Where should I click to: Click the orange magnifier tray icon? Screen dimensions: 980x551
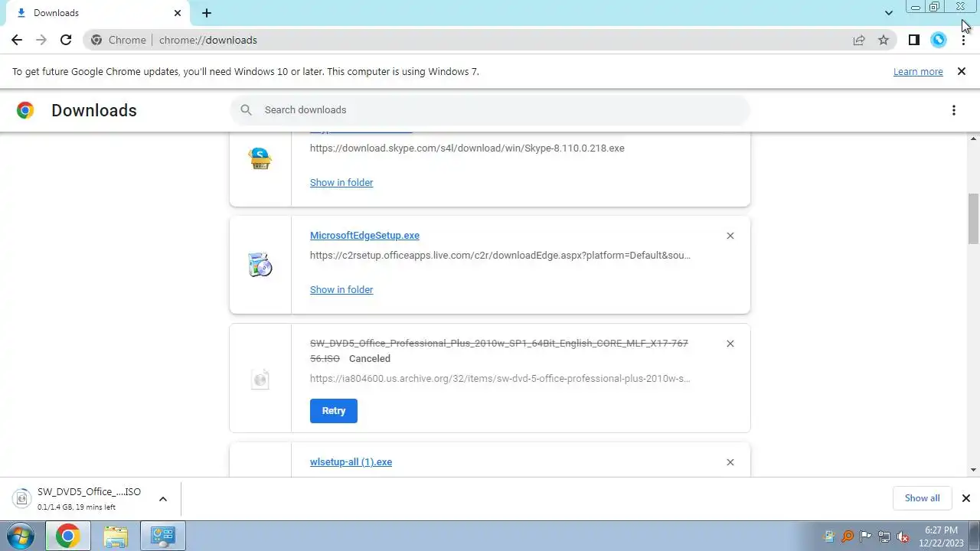[848, 536]
